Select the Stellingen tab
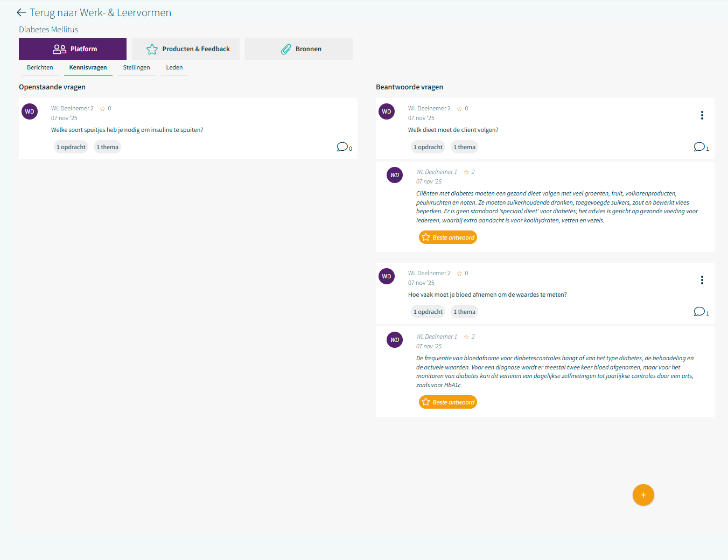The width and height of the screenshot is (728, 560). pos(136,68)
